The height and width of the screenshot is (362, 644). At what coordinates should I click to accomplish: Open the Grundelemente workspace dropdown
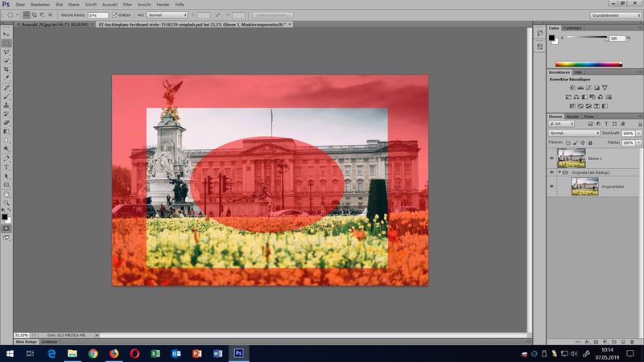(613, 14)
